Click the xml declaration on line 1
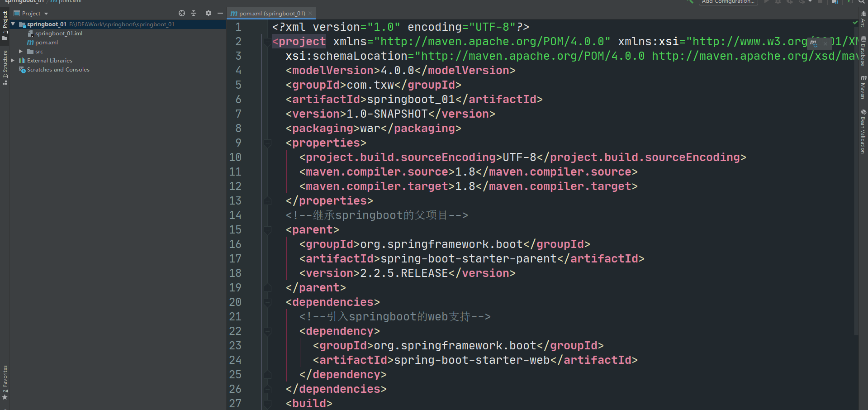The height and width of the screenshot is (410, 868). (x=401, y=27)
